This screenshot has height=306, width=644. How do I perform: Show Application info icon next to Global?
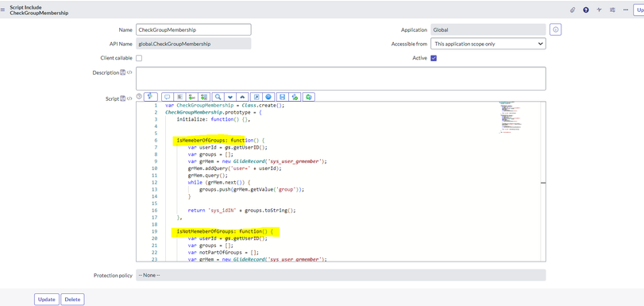point(556,29)
